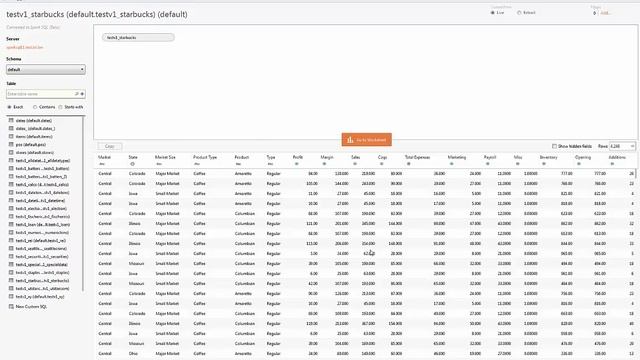
Task: Click the server name link under Server
Action: pyautogui.click(x=24, y=47)
